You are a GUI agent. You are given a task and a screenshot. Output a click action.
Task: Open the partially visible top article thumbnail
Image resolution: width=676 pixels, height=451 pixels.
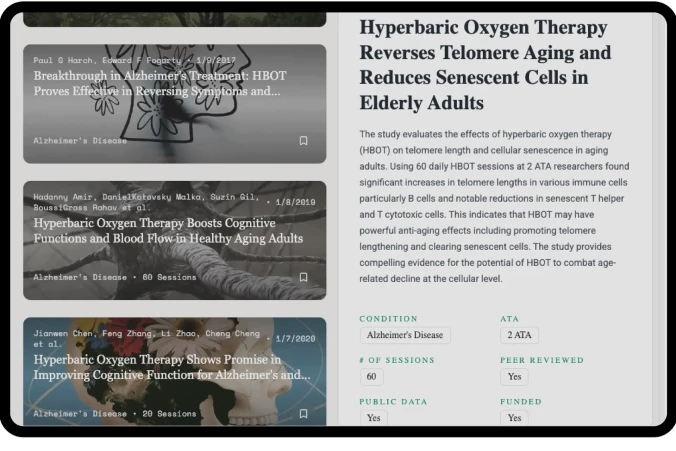pos(174,19)
